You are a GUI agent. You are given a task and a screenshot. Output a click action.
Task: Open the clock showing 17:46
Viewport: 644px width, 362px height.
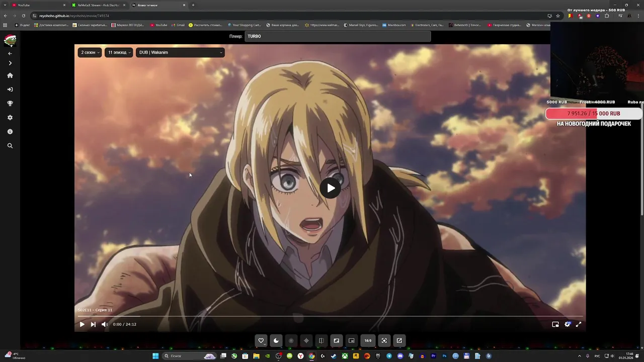626,356
